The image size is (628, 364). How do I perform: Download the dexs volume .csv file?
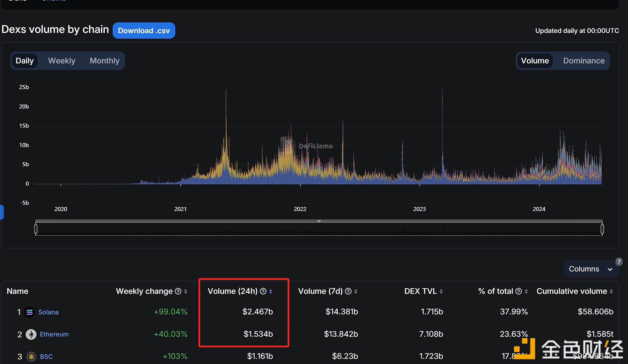click(144, 30)
